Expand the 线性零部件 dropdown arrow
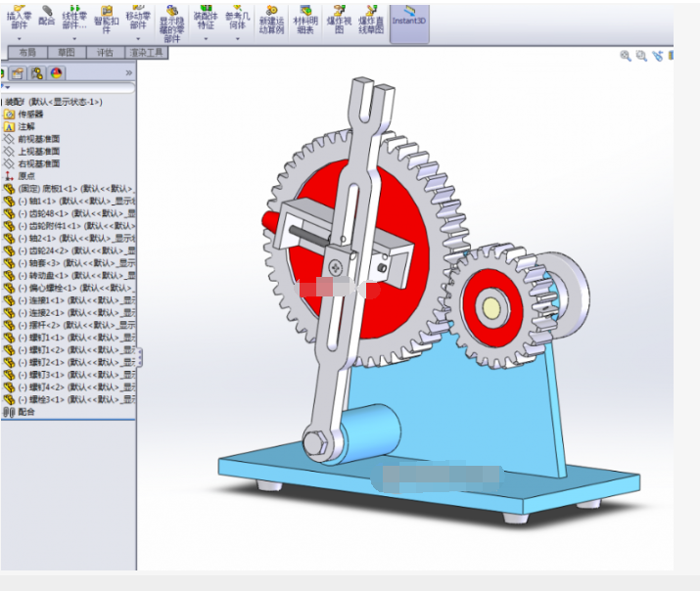 click(x=74, y=39)
